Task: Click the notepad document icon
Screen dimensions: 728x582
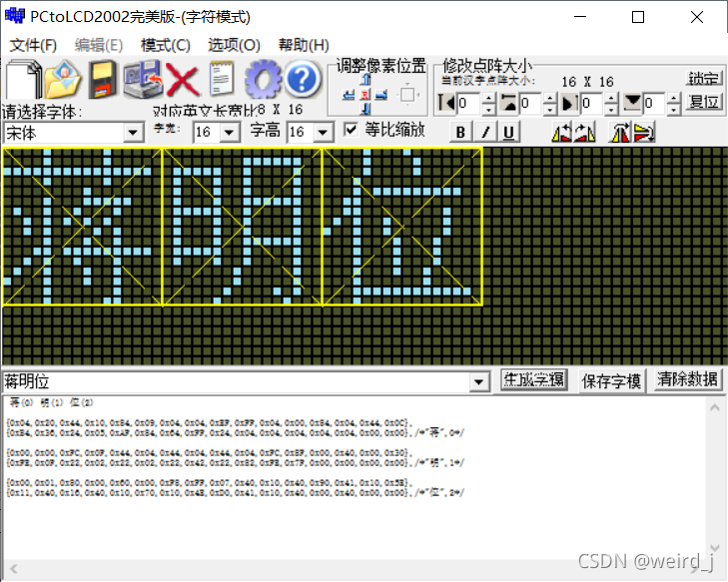Action: click(222, 79)
